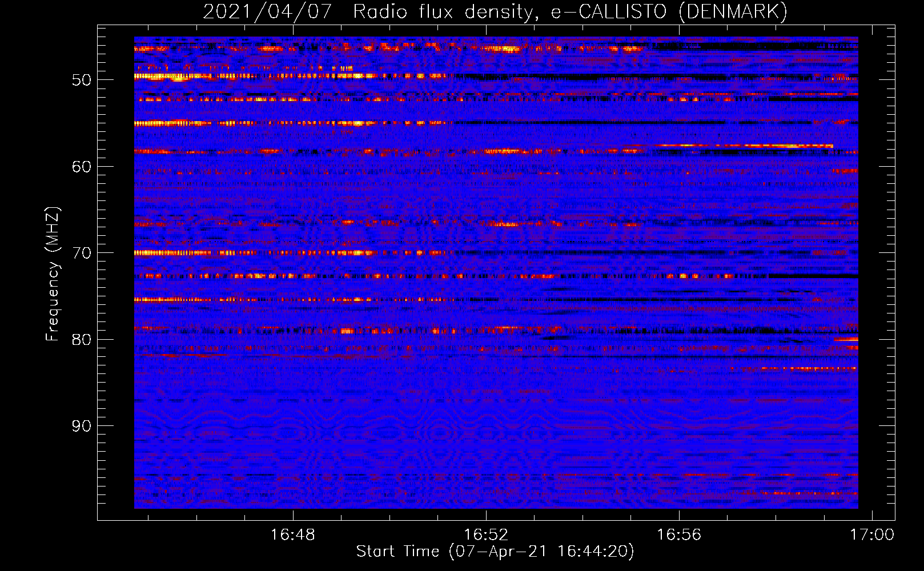The height and width of the screenshot is (571, 924).
Task: Click the plot title 'Radio flux density, e-CALLISTO (DENMARK)'
Action: coord(571,11)
